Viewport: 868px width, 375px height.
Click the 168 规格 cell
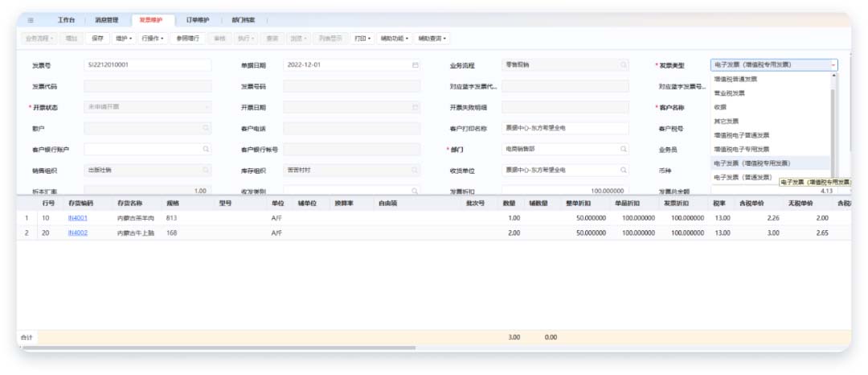[x=172, y=233]
